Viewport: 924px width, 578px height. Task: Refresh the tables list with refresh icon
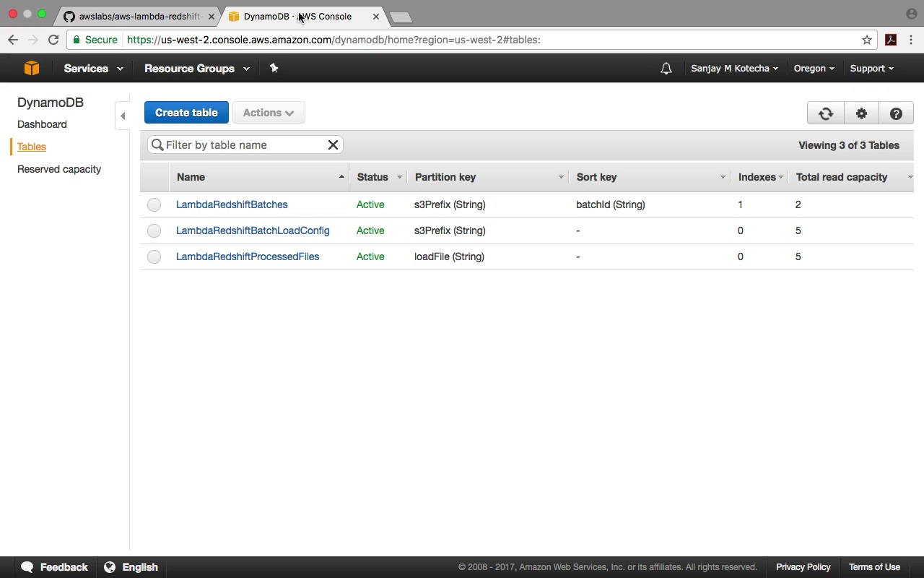[826, 113]
